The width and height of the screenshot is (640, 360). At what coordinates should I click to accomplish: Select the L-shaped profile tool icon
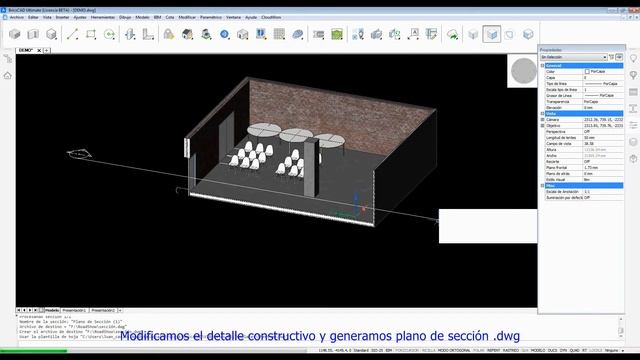pos(148,34)
